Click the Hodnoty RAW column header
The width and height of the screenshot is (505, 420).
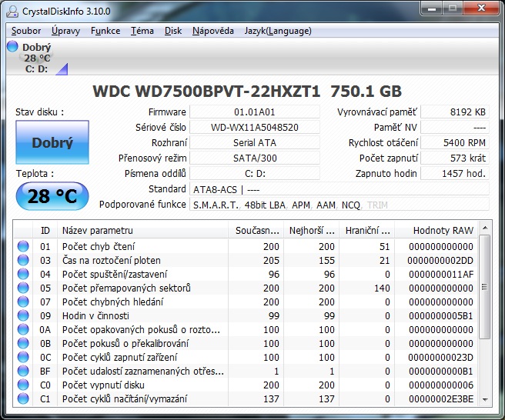(x=443, y=230)
